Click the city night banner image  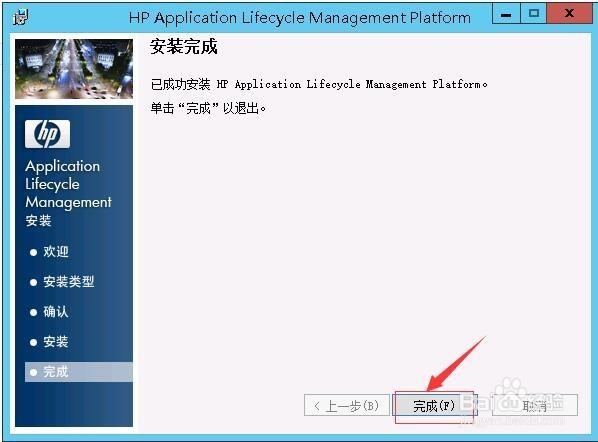pyautogui.click(x=74, y=69)
